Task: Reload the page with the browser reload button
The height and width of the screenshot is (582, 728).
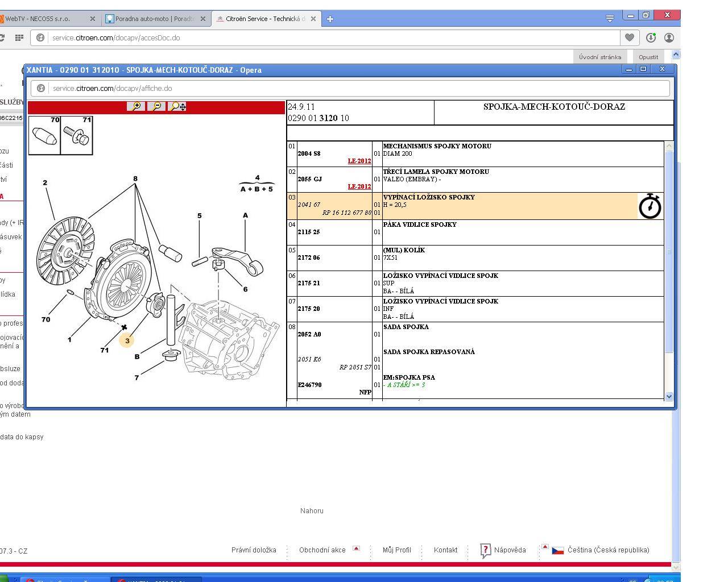Action: pos(2,38)
